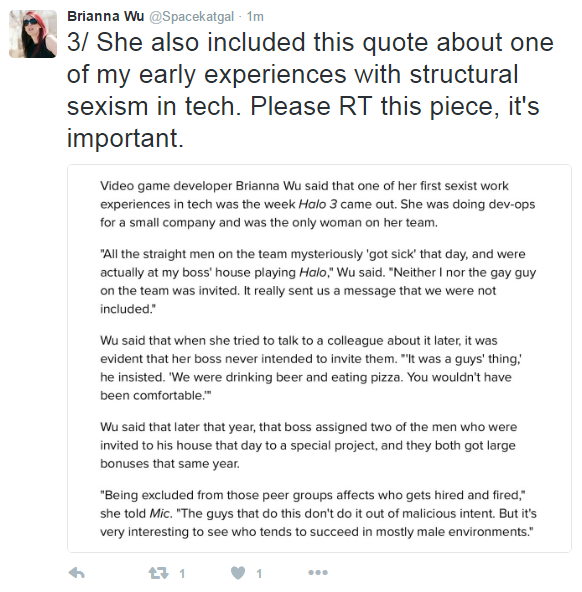Click the 1m timestamp
Image resolution: width=582 pixels, height=592 pixels.
(x=255, y=17)
